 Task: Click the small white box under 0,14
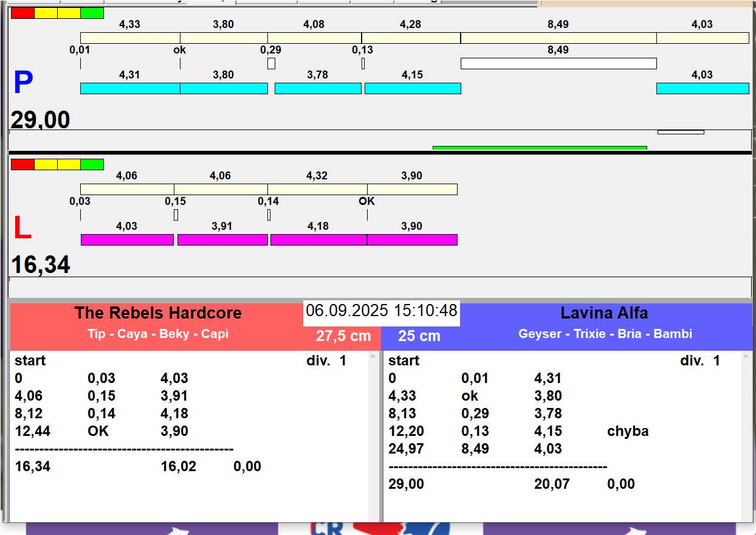[x=269, y=215]
